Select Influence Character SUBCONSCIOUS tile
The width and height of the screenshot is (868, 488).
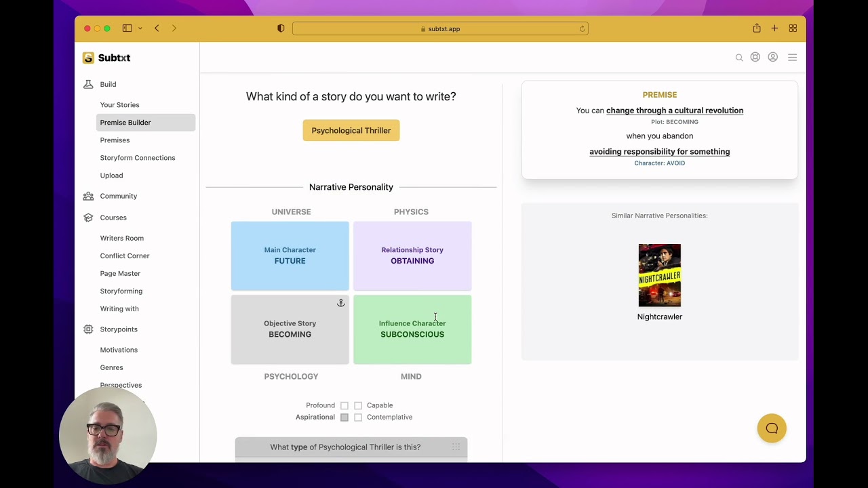click(x=412, y=329)
